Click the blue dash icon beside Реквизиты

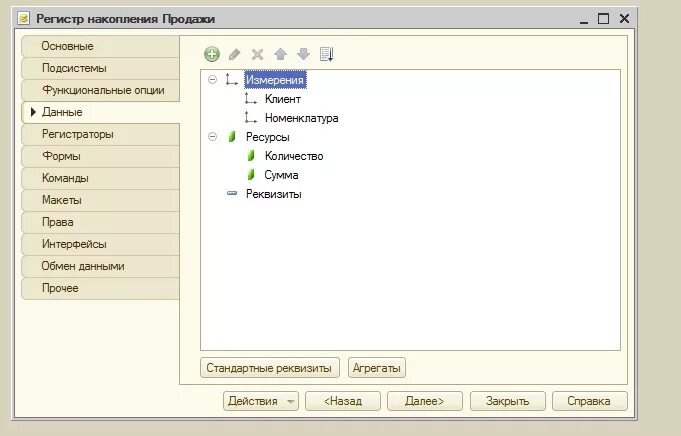[x=232, y=193]
